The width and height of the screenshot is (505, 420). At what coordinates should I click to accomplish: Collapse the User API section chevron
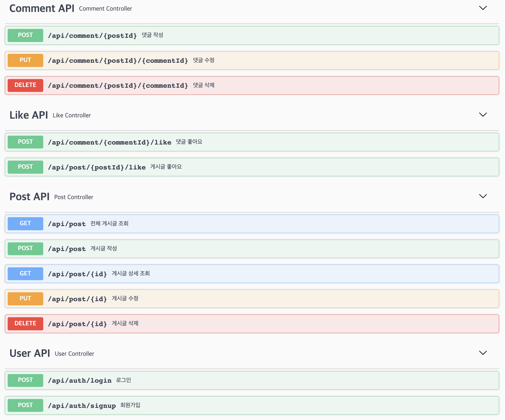[483, 353]
